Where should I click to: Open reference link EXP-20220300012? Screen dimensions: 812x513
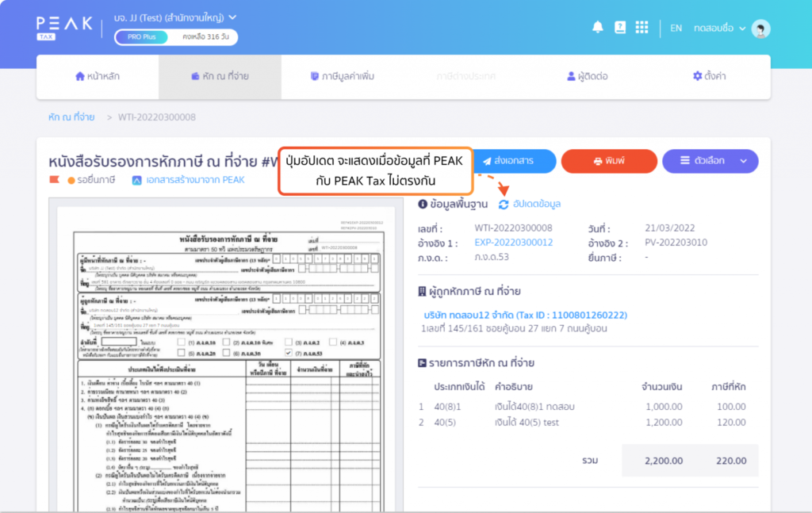click(x=513, y=243)
